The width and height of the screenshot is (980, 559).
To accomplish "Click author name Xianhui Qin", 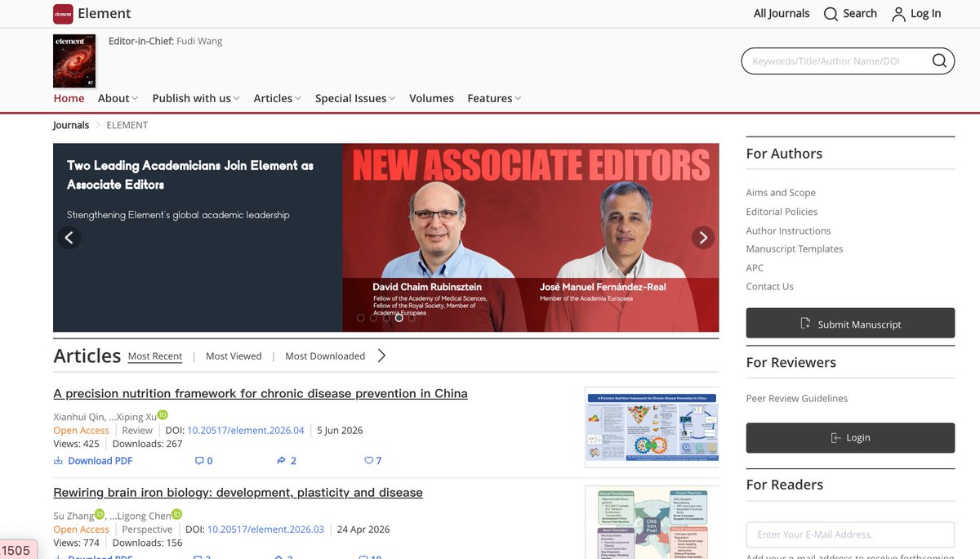I will (78, 417).
